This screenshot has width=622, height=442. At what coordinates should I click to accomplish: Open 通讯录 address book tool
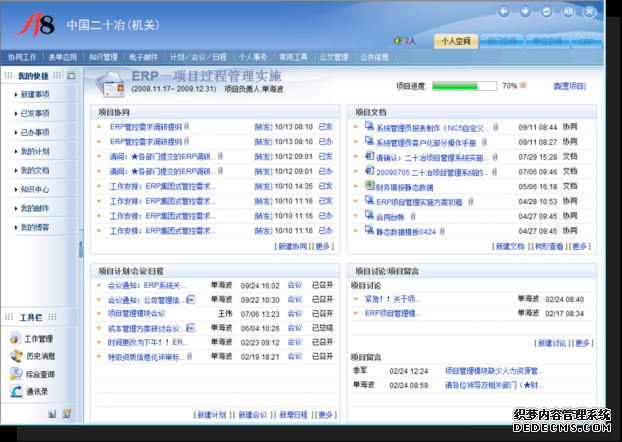coord(16,391)
